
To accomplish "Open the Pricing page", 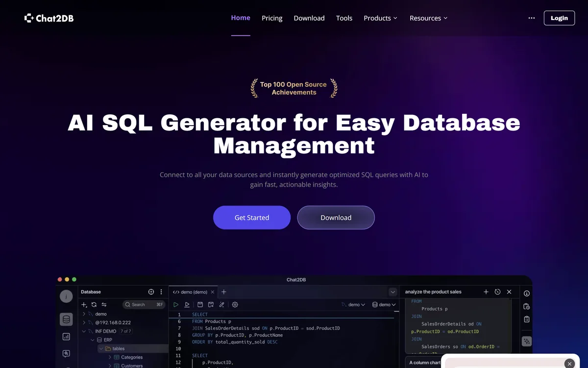I will click(272, 18).
